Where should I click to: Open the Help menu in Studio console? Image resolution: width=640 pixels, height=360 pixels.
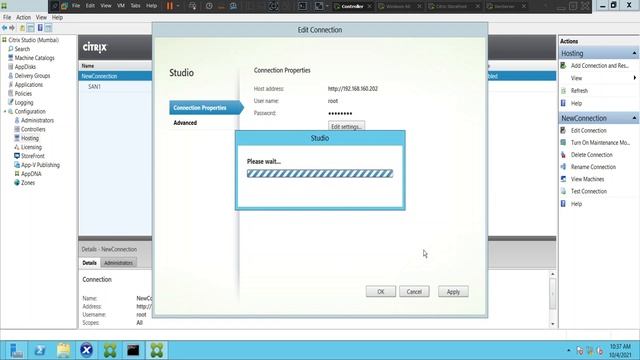pos(57,18)
